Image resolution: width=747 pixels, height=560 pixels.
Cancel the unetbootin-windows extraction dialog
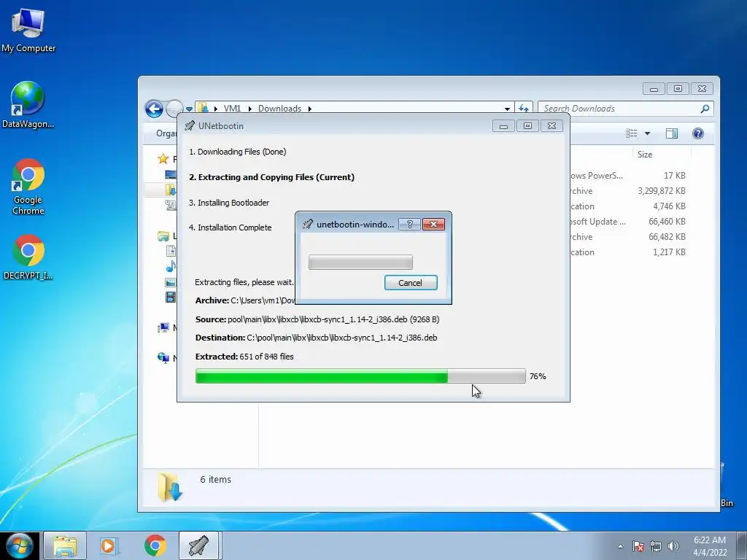coord(411,283)
